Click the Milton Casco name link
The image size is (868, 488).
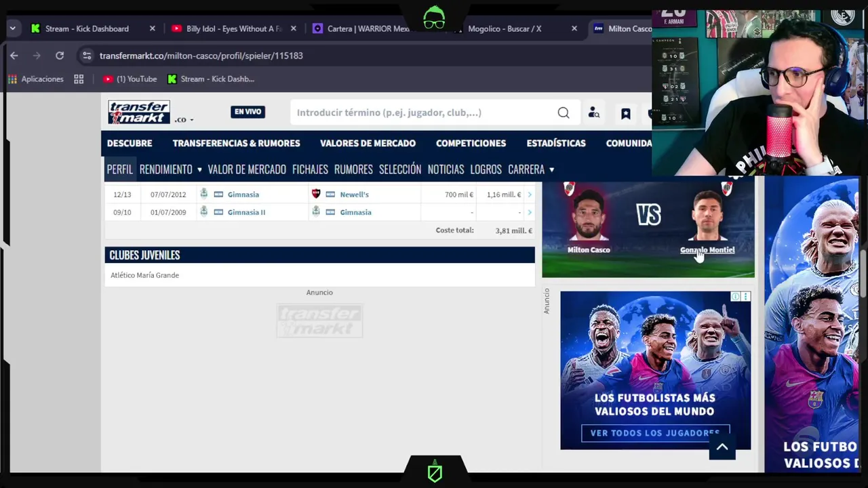pos(589,249)
